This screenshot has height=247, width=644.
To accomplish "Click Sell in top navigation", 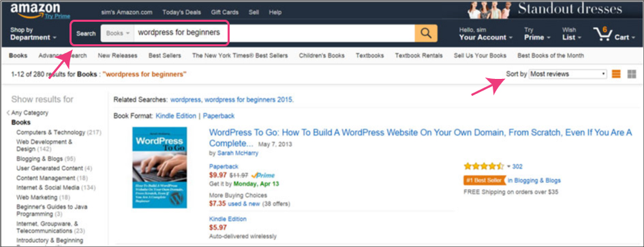I will tap(254, 12).
